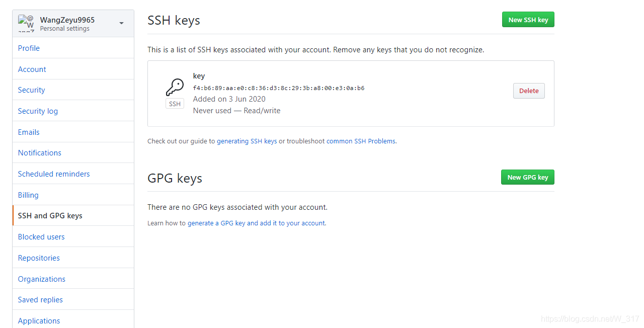The image size is (644, 328).
Task: Switch to the Emails settings page
Action: [29, 132]
